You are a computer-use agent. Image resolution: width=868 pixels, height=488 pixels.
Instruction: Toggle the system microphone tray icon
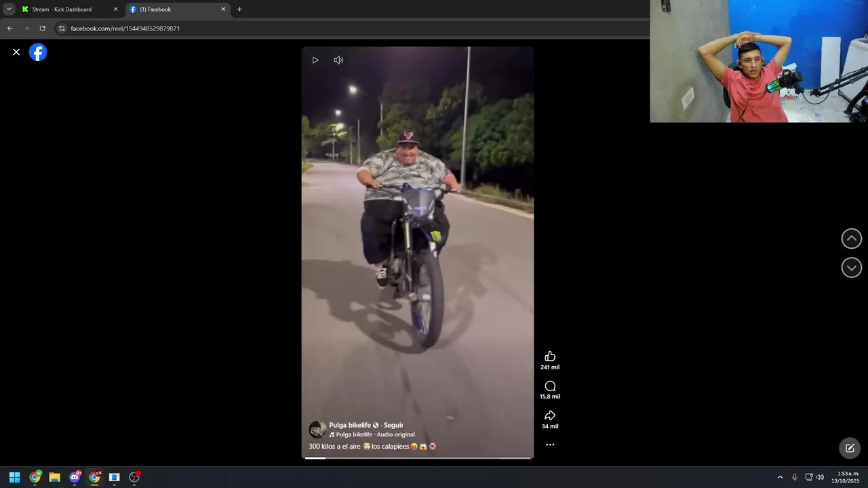tap(794, 477)
